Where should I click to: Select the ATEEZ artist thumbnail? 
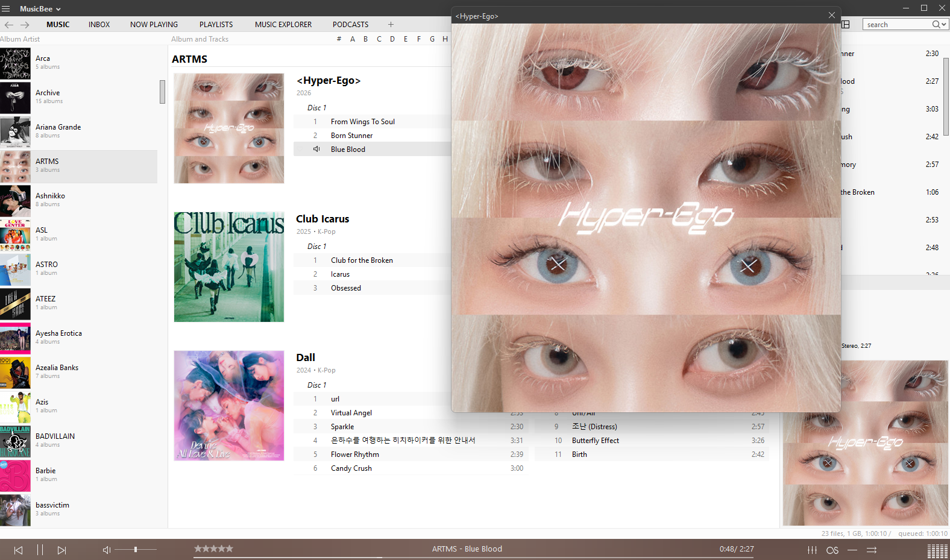(15, 304)
